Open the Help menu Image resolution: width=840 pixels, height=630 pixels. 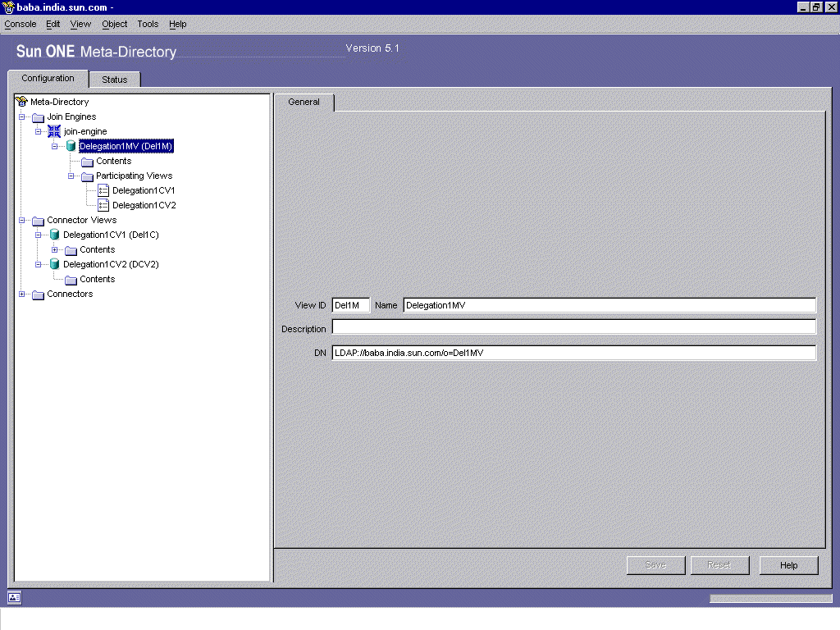178,24
